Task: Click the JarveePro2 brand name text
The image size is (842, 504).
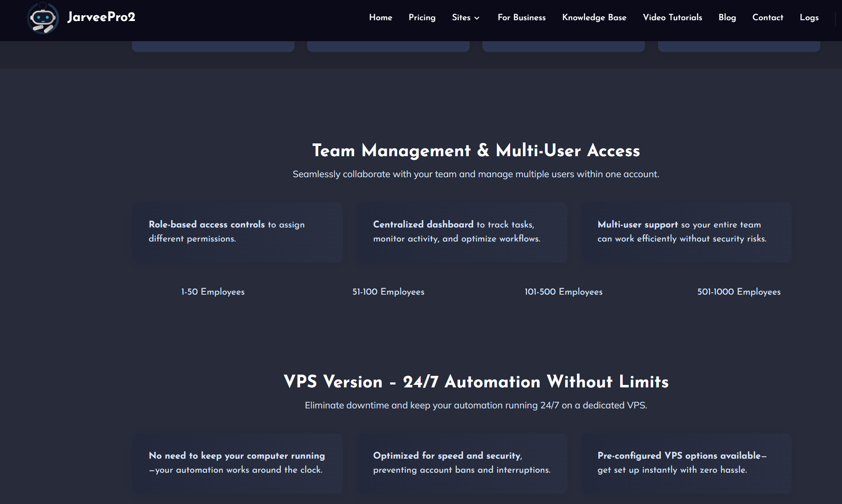Action: pos(101,17)
